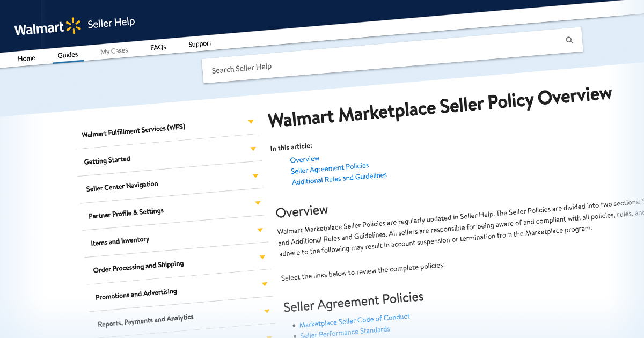Image resolution: width=644 pixels, height=338 pixels.
Task: Click the Walmart wordmark in header
Action: coord(39,29)
